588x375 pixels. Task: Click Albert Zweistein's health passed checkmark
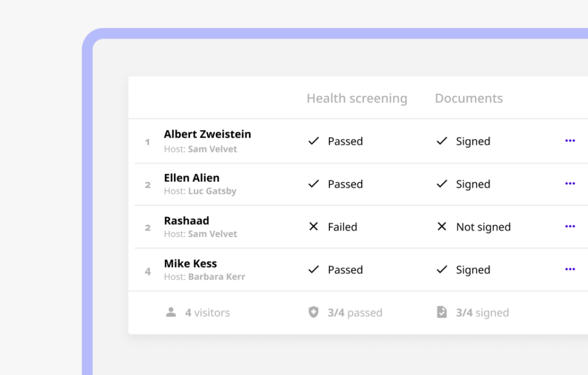[314, 141]
